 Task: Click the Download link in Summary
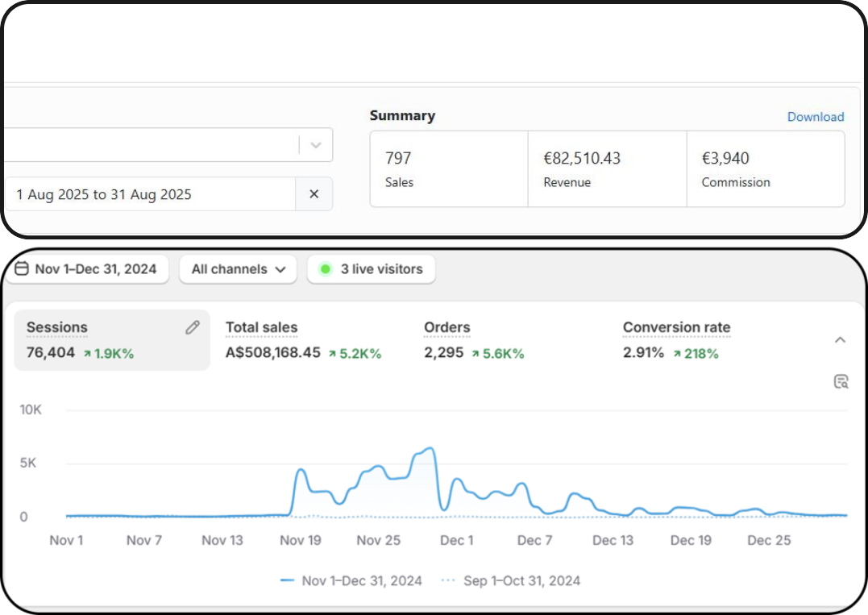pyautogui.click(x=816, y=117)
